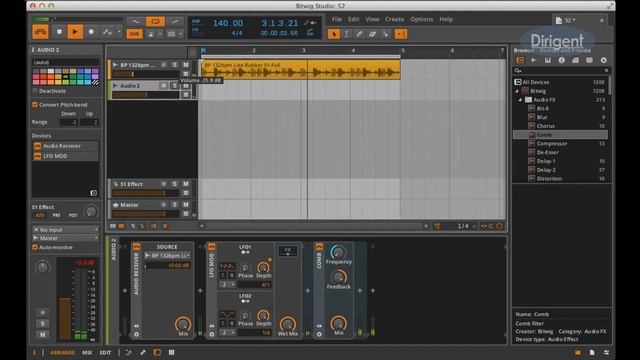Click the Comb device settings gear icon
This screenshot has height=360, width=640.
click(319, 334)
